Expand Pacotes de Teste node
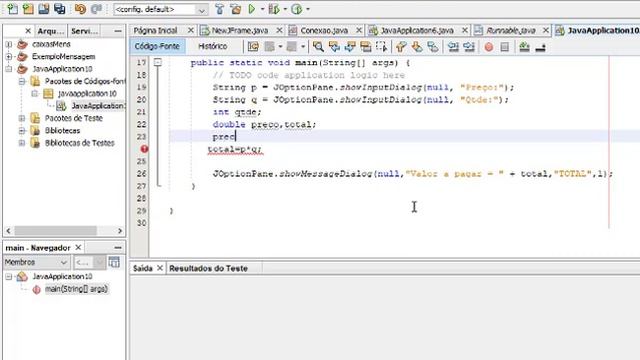This screenshot has width=640, height=360. tap(22, 118)
